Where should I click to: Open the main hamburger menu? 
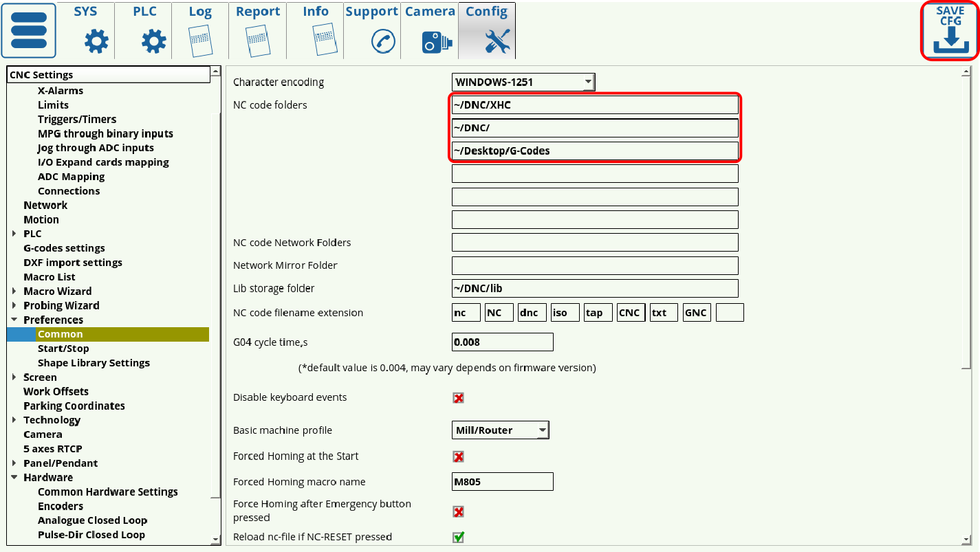click(x=29, y=31)
